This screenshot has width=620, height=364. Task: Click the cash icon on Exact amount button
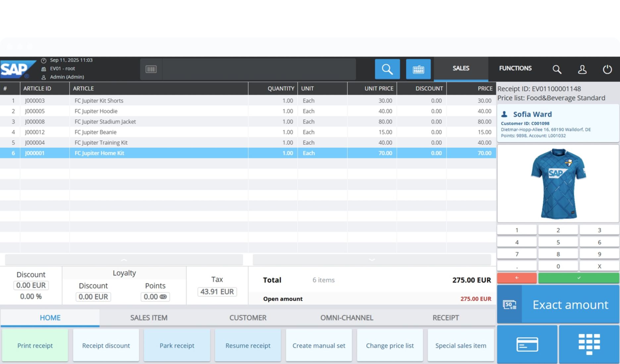point(509,304)
